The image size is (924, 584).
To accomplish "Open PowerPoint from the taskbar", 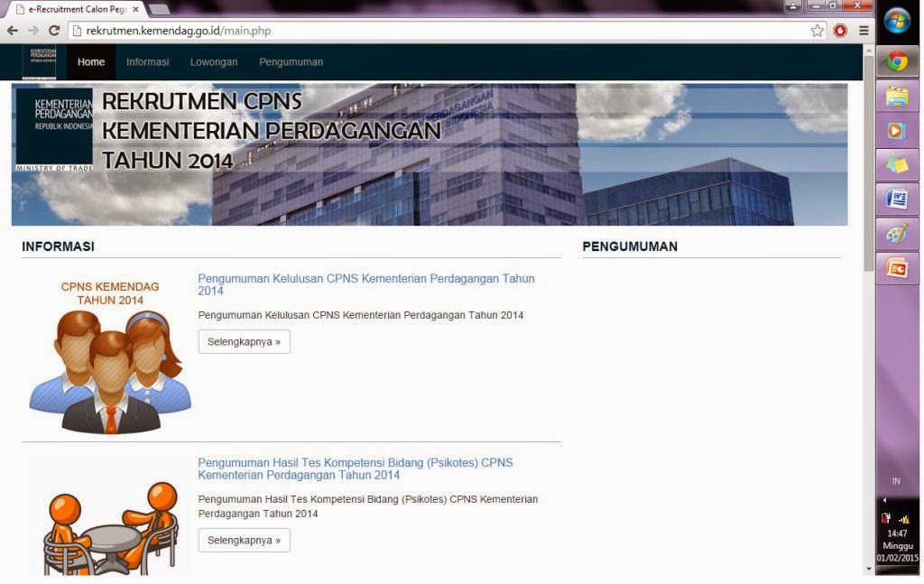I will (897, 269).
